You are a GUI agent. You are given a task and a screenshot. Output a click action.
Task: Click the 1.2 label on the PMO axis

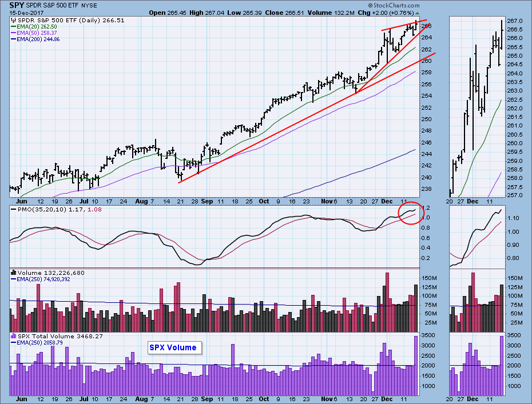click(426, 208)
